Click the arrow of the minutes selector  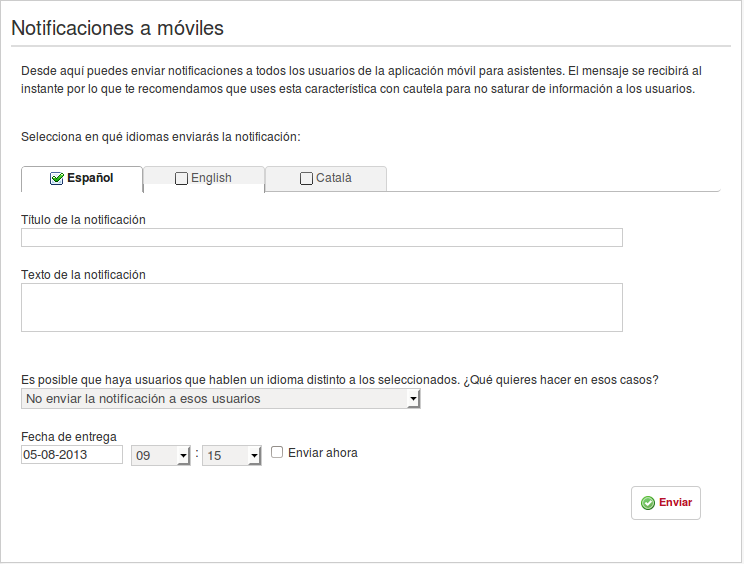click(x=255, y=456)
